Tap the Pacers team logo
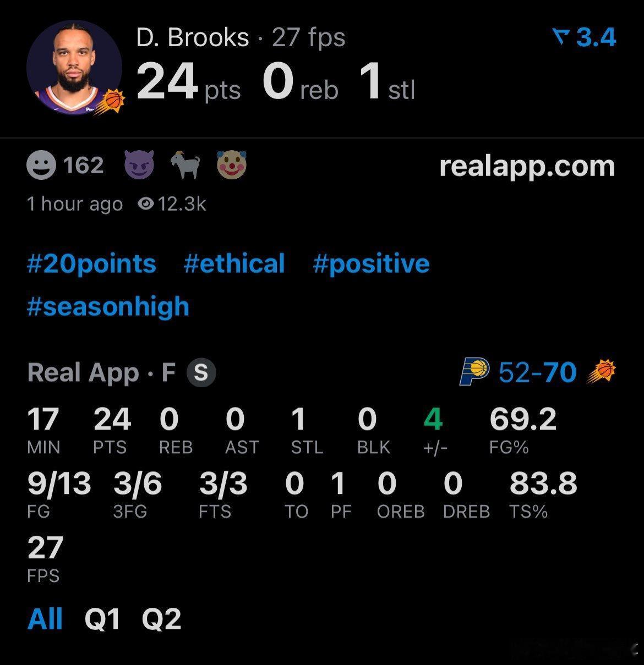Viewport: 644px width, 665px height. click(474, 371)
